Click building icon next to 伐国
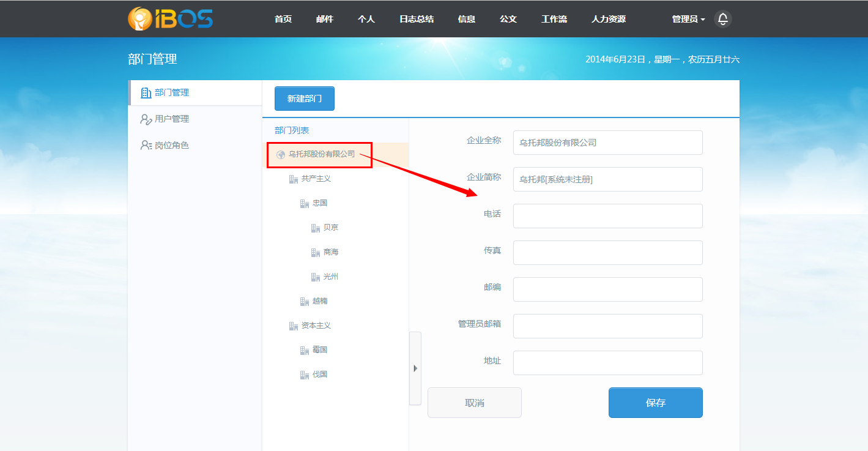This screenshot has width=868, height=451. coord(305,375)
